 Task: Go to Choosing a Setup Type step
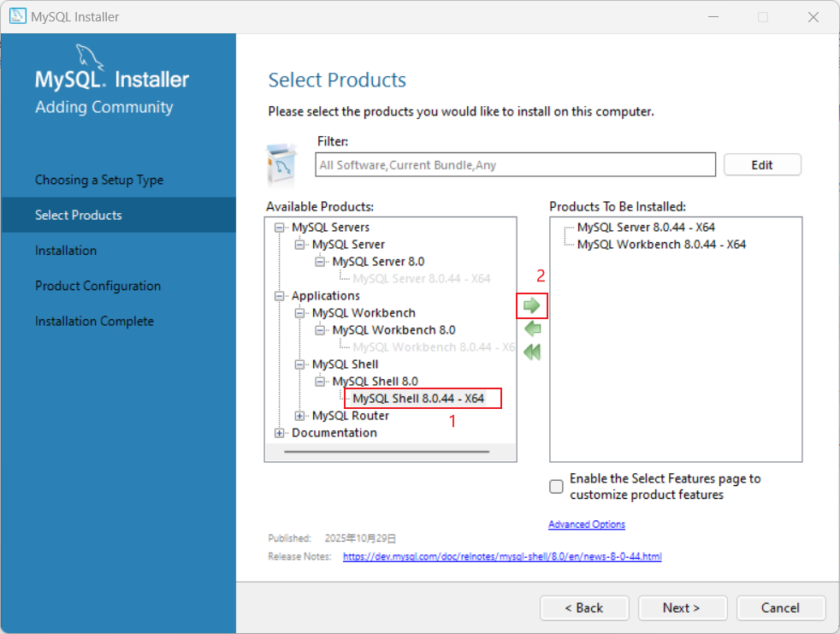99,180
